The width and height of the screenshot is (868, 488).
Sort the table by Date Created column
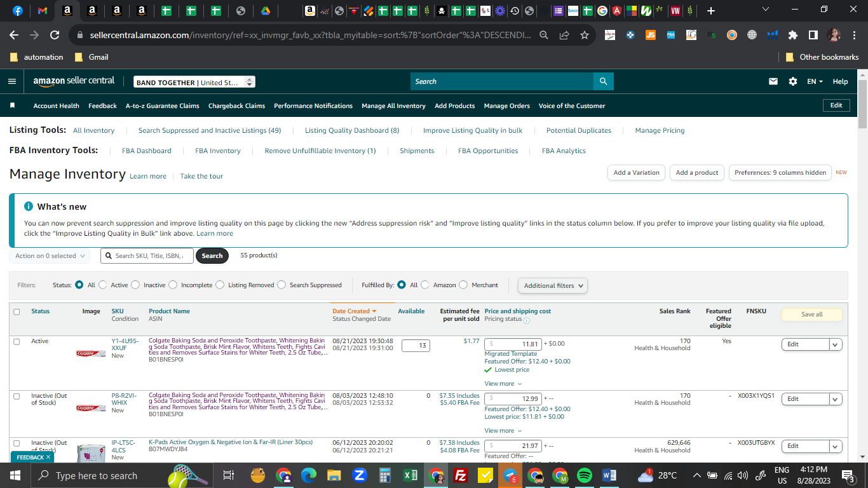354,311
